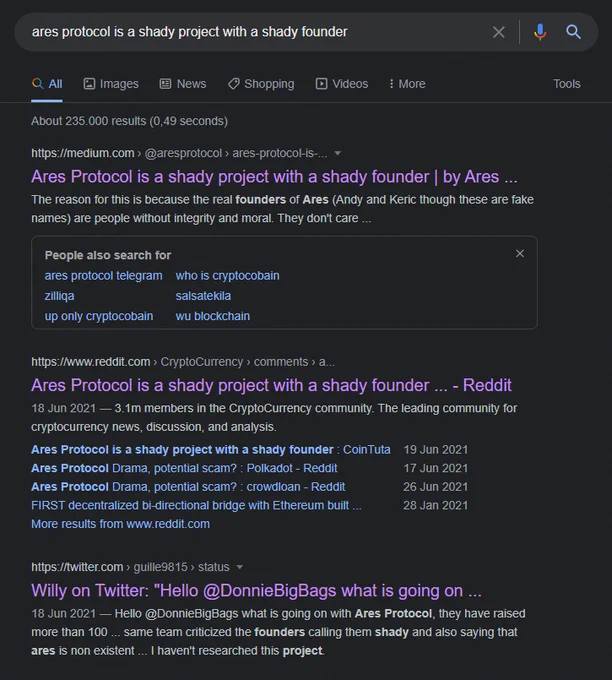612x680 pixels.
Task: Submit search using the magnifying glass icon
Action: 573,32
